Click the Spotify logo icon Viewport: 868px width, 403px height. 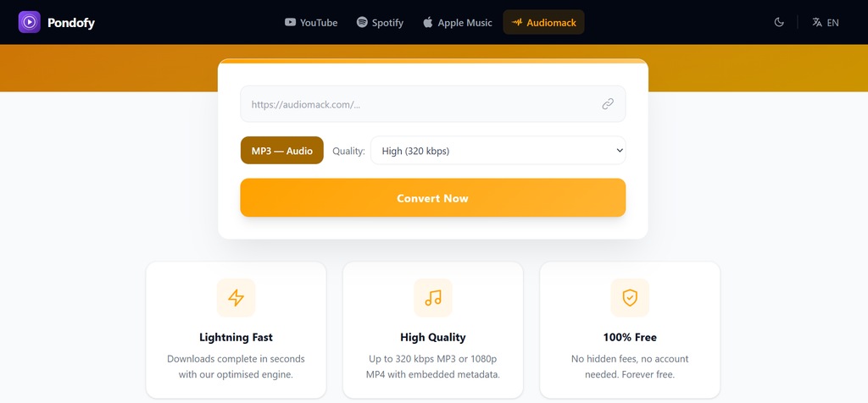coord(362,22)
